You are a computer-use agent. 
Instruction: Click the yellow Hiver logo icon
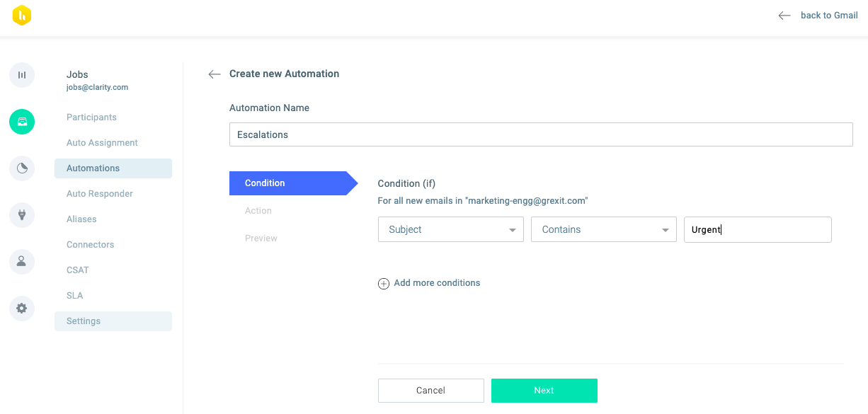tap(22, 15)
